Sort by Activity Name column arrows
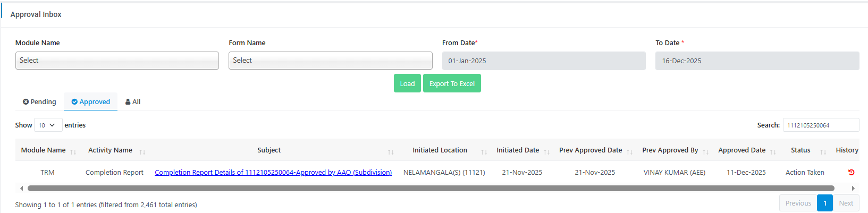Viewport: 868px width, 213px height. click(x=142, y=151)
